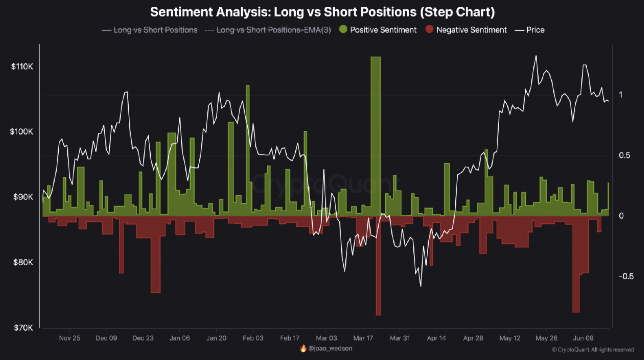
Task: Click the -0.5 sentiment axis label
Action: tap(626, 276)
